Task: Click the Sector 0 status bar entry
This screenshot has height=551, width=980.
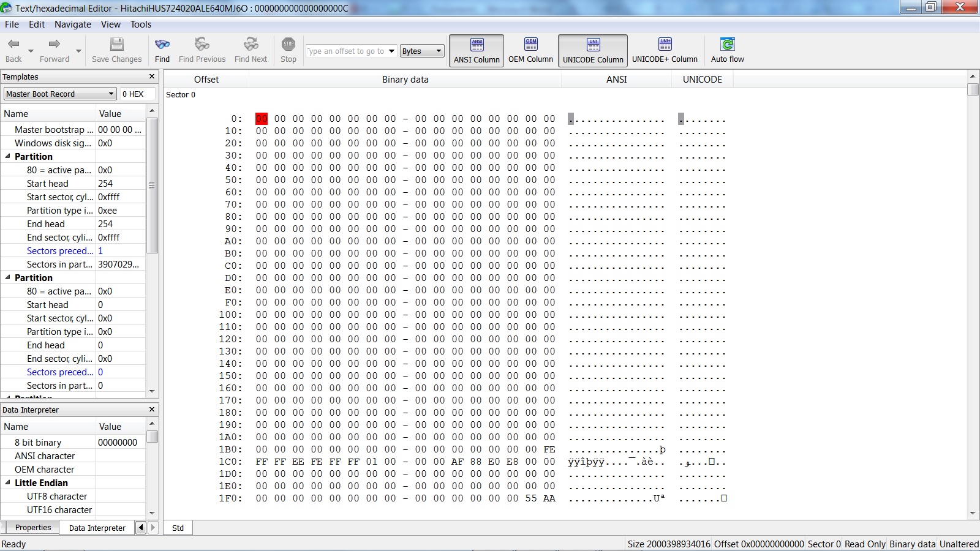Action: [x=824, y=544]
